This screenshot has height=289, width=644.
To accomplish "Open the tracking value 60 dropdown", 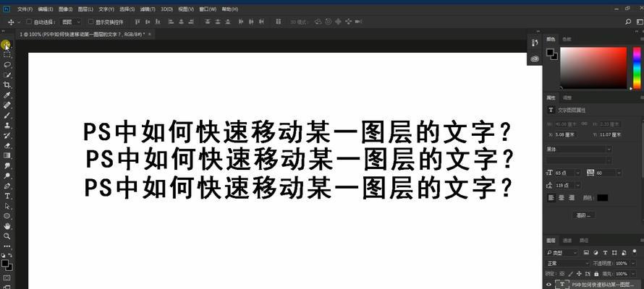I will (619, 173).
